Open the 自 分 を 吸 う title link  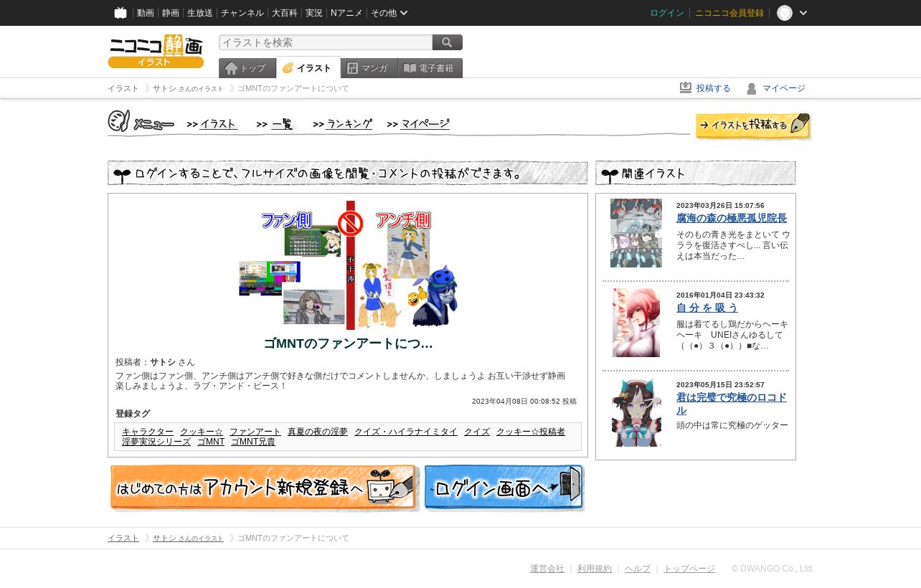pos(707,308)
